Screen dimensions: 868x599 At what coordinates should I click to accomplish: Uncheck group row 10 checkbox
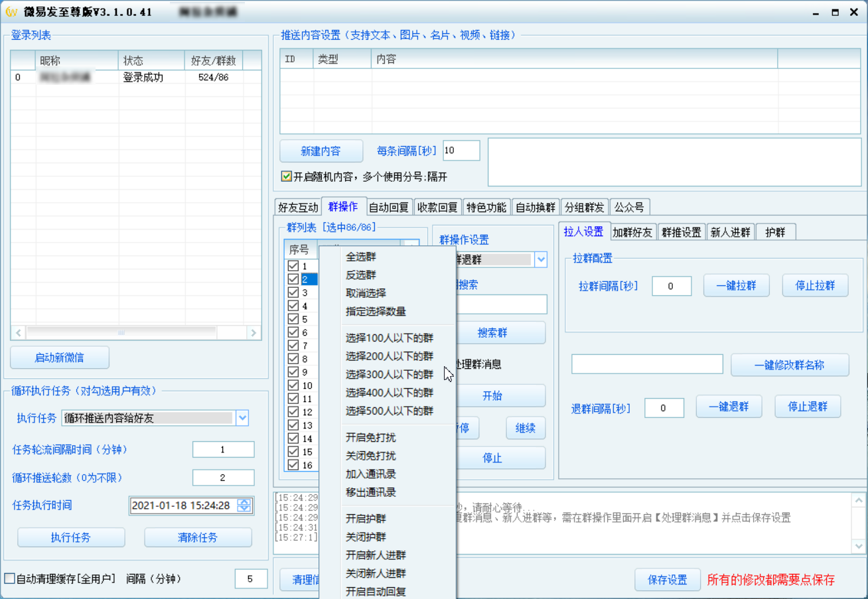point(293,385)
